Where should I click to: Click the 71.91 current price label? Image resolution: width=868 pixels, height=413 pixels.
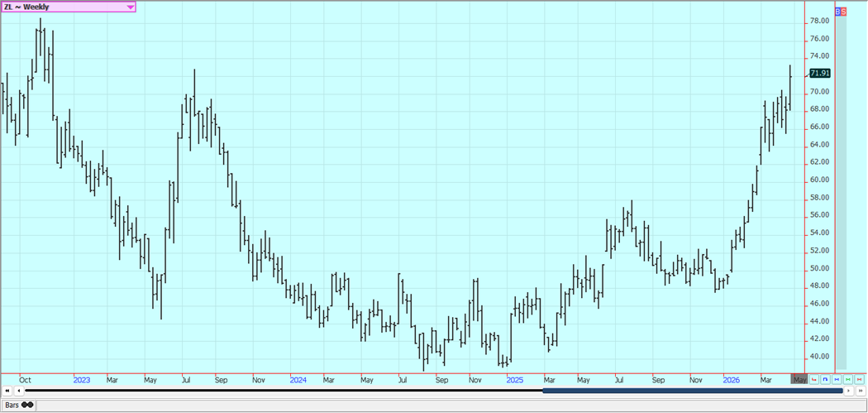pyautogui.click(x=820, y=74)
